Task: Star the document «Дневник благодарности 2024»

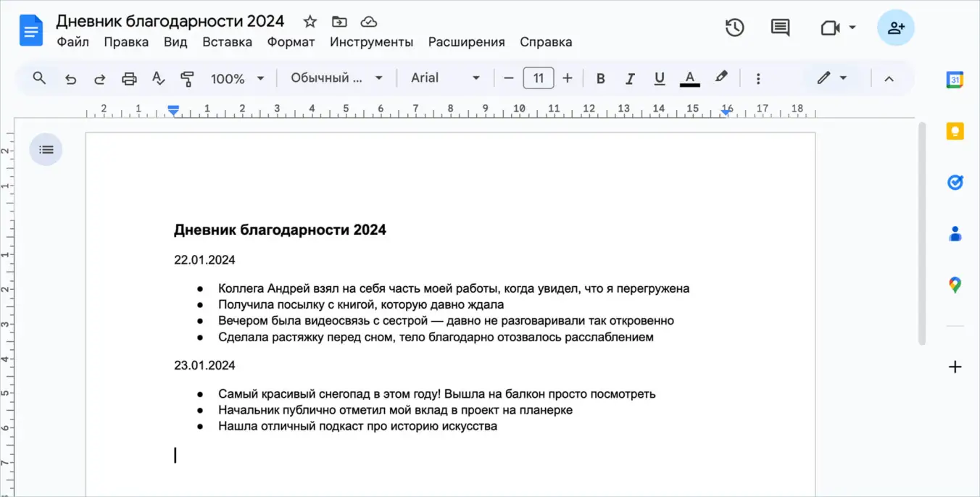Action: 310,21
